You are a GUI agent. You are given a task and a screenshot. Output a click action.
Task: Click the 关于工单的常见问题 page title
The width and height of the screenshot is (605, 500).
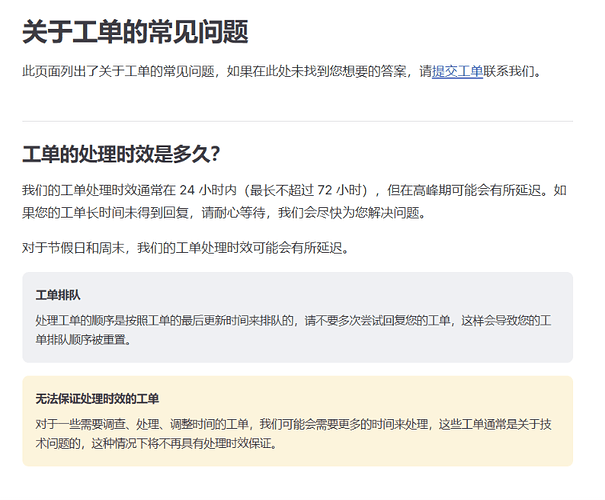[x=135, y=32]
